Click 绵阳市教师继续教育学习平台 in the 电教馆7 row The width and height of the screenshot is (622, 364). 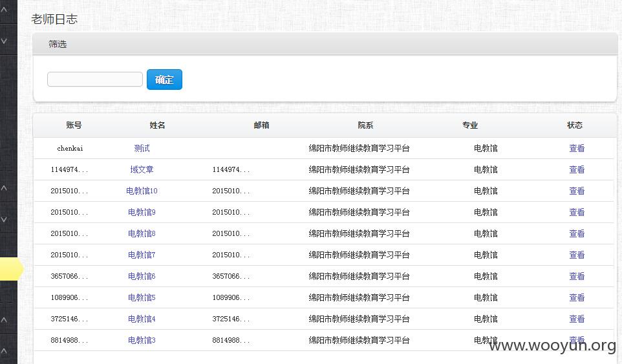coord(359,255)
